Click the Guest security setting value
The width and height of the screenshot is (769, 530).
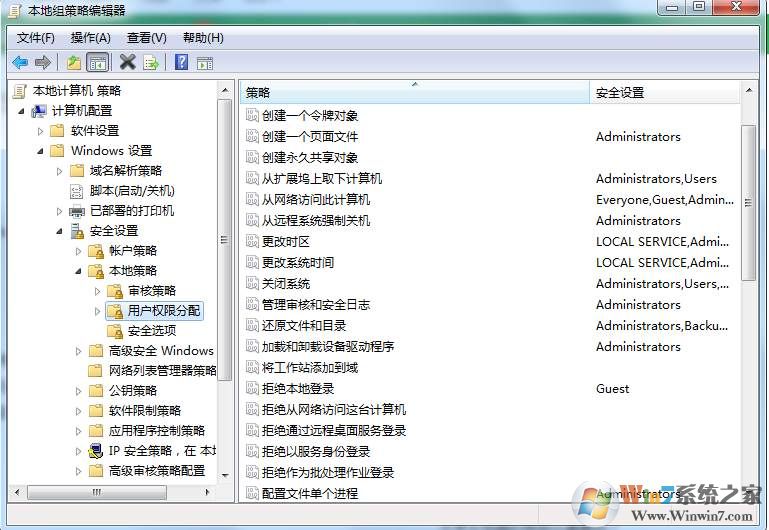(x=613, y=389)
